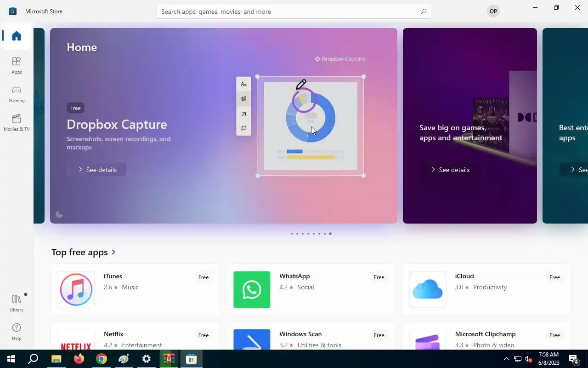Select the first carousel page dot
This screenshot has width=588, height=368.
(x=291, y=234)
